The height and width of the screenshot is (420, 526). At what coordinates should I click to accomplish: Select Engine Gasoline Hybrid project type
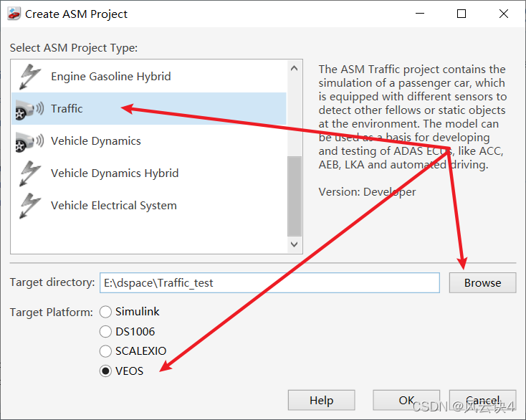149,77
